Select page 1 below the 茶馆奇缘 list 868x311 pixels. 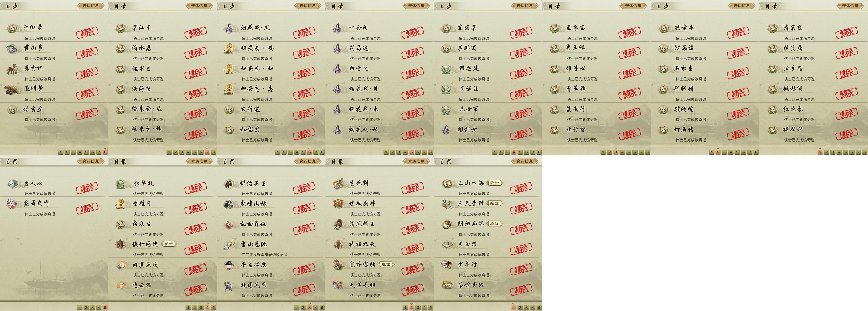[514, 308]
